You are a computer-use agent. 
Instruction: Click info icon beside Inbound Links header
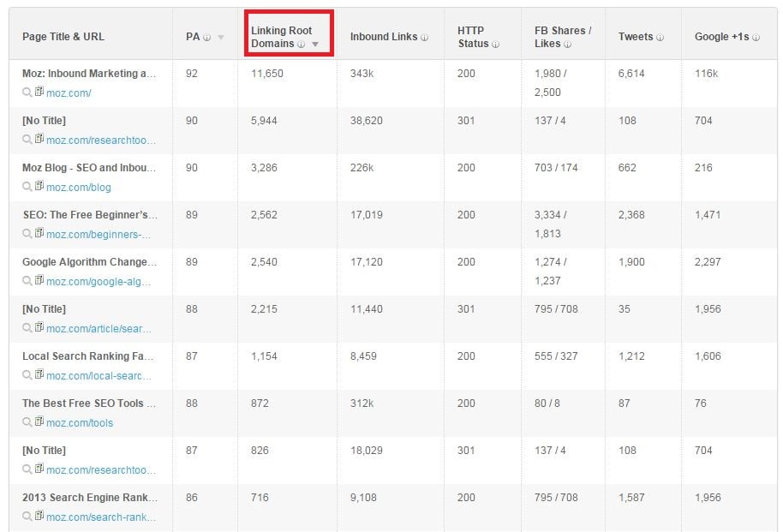tap(425, 37)
